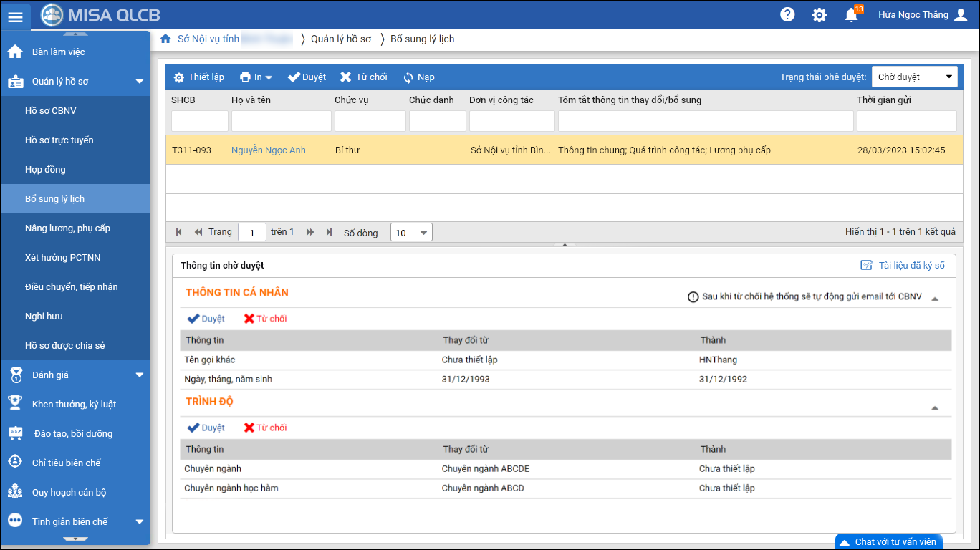Collapse the TRÌNH ĐỘ section

click(935, 408)
